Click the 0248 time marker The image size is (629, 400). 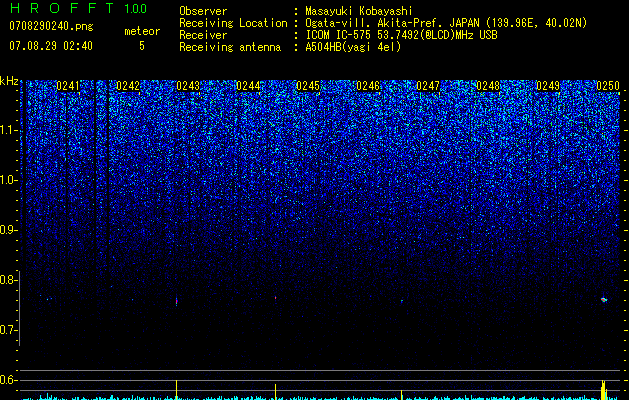point(488,86)
